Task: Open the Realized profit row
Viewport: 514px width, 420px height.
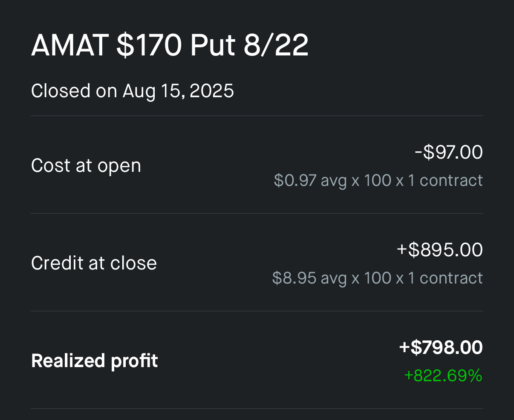Action: [257, 360]
